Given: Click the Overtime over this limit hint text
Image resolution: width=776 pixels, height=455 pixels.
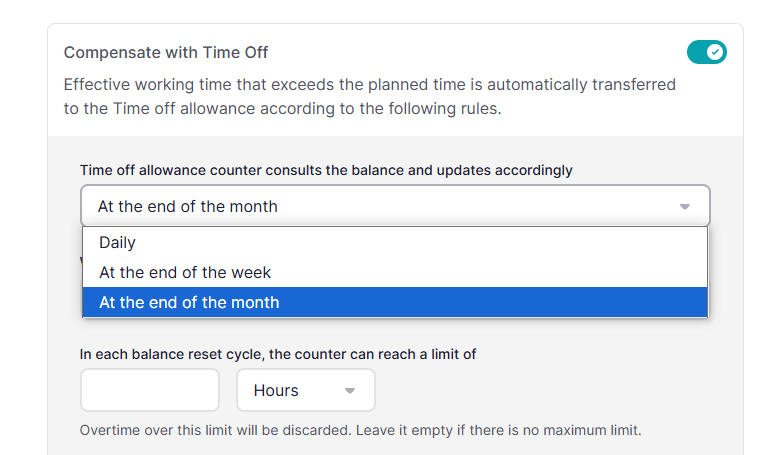Looking at the screenshot, I should click(x=360, y=430).
